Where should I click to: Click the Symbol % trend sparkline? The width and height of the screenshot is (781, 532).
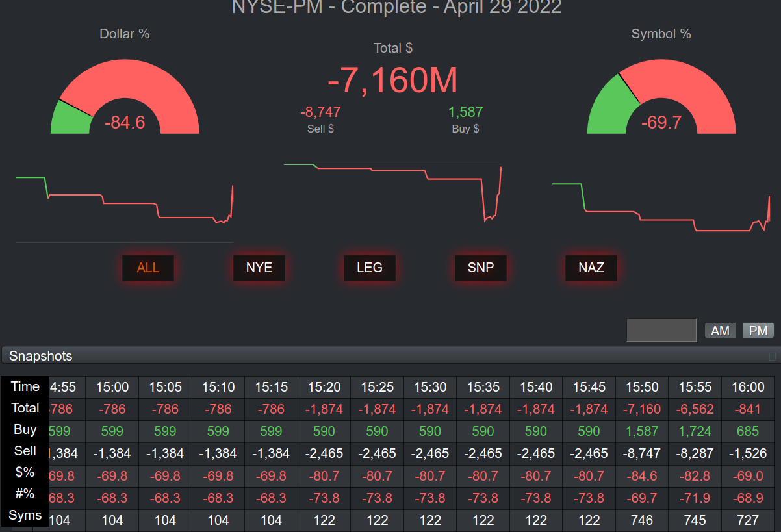tap(661, 207)
